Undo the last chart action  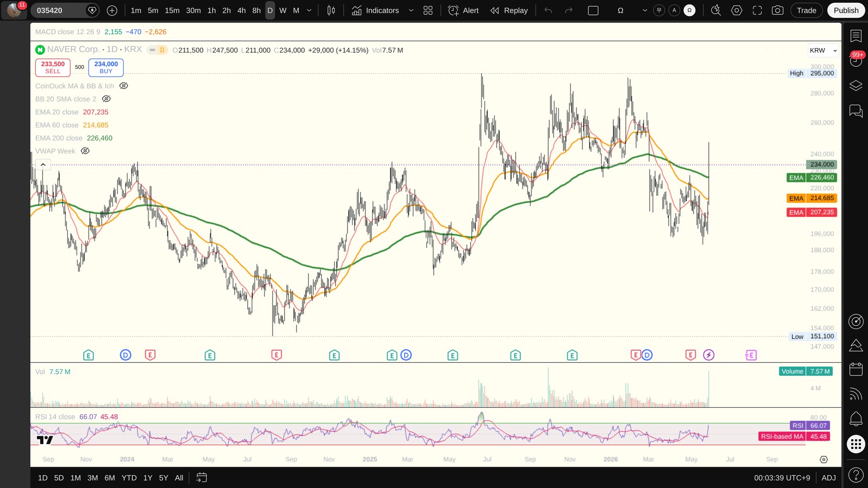click(548, 10)
